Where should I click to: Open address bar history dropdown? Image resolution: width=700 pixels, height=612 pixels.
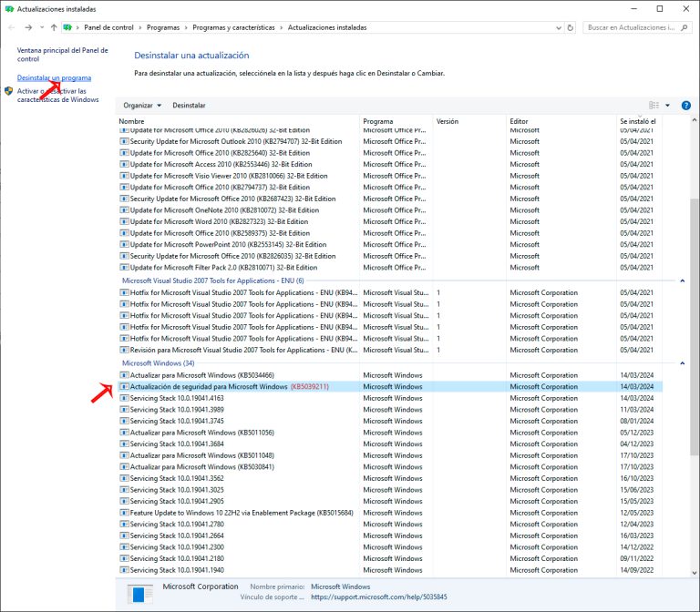point(559,27)
